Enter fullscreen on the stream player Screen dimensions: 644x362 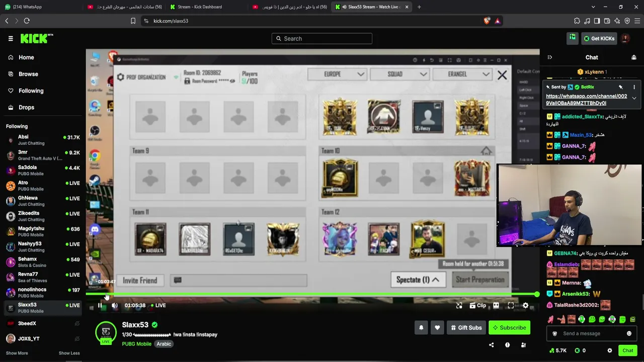[511, 305]
